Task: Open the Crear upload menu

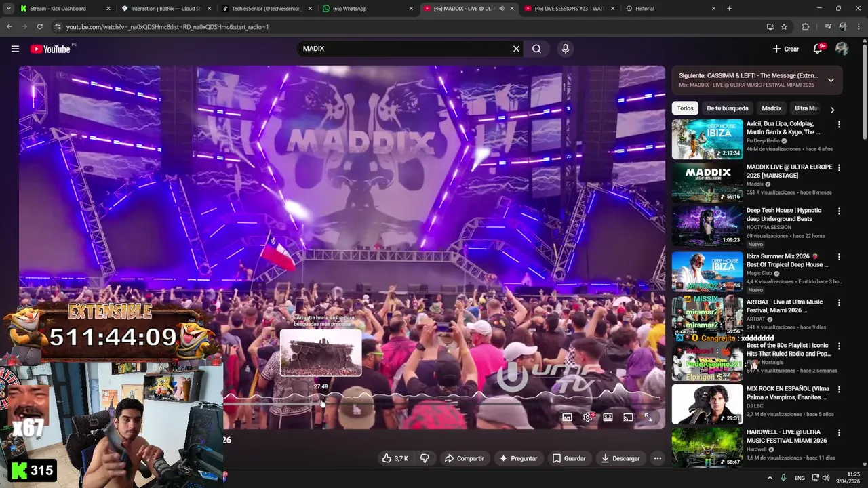Action: tap(786, 49)
